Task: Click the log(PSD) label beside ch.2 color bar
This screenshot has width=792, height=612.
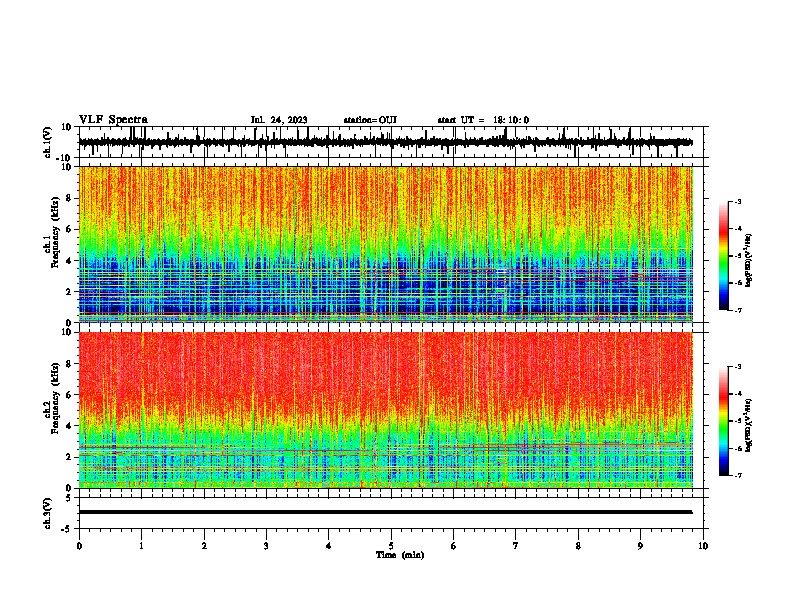Action: (x=748, y=425)
